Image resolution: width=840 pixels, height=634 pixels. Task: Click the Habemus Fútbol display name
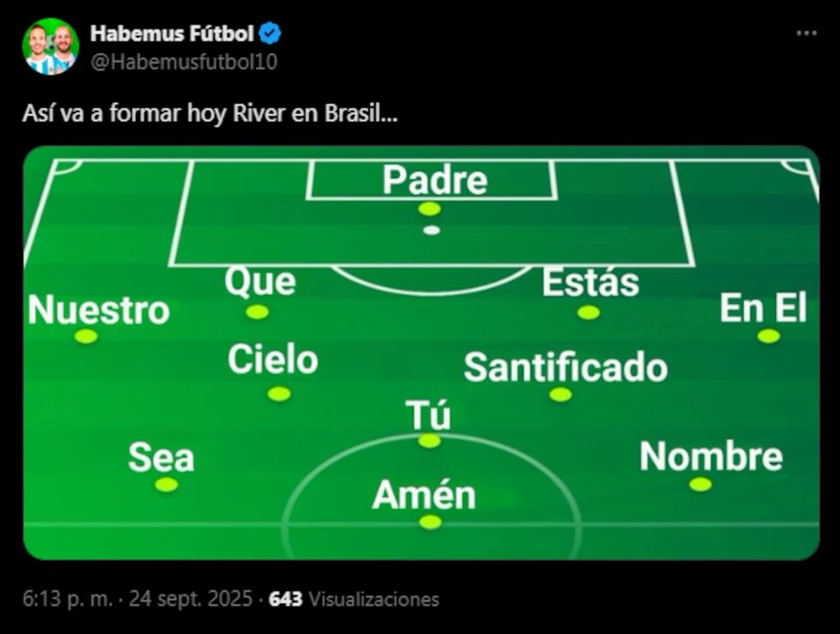(171, 34)
